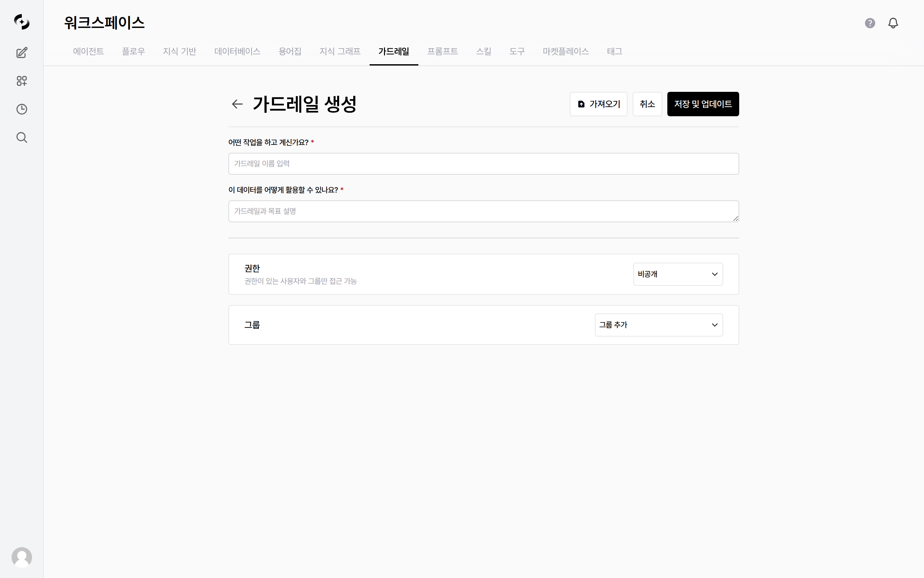This screenshot has height=578, width=924.
Task: Click text 권한이 있는 사용자와 그룹만 접근 가능
Action: click(301, 281)
